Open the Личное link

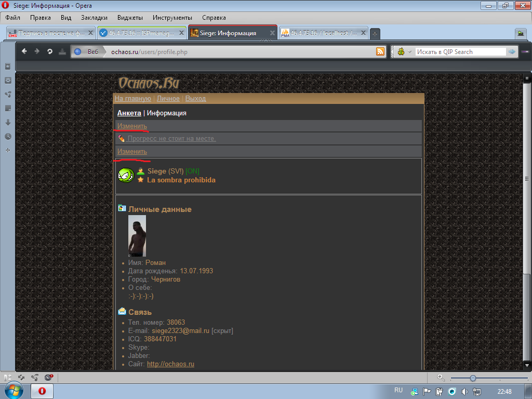point(168,98)
